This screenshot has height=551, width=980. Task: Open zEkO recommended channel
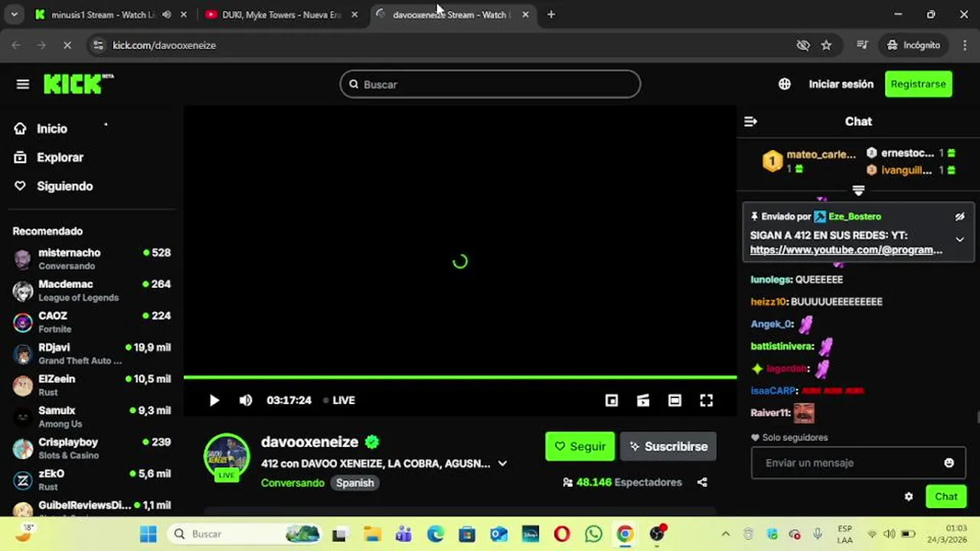92,480
